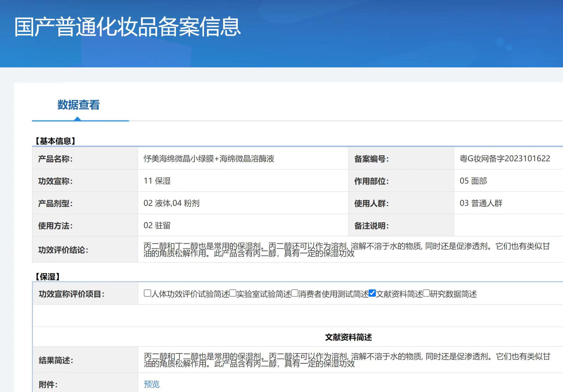Open the 预览 attachment link
The width and height of the screenshot is (563, 392).
152,384
